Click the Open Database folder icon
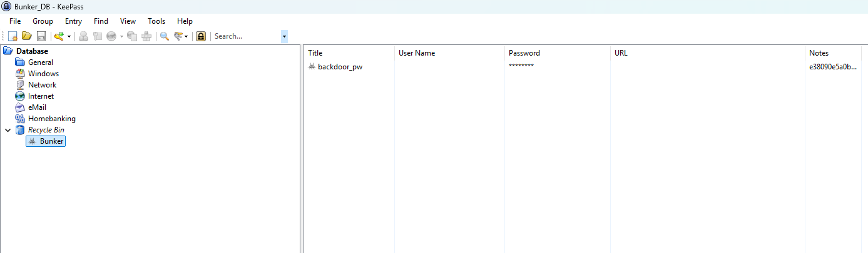Viewport: 868px width, 253px height. coord(27,36)
